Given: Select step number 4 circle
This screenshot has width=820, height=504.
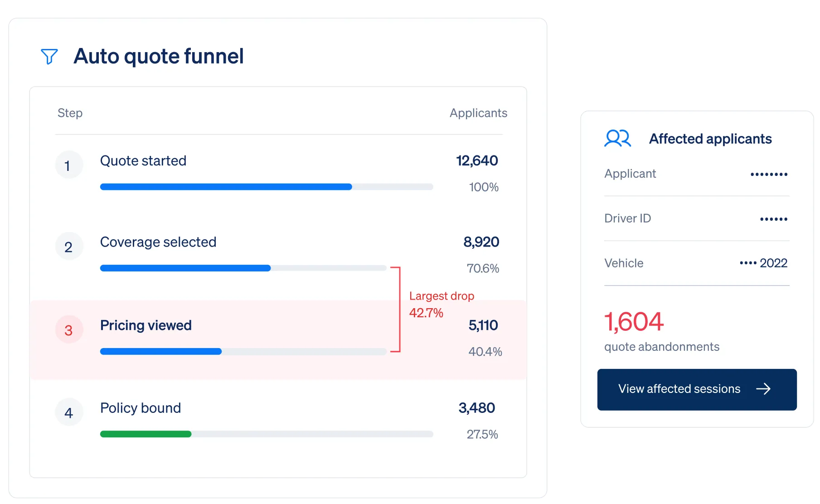Looking at the screenshot, I should (x=69, y=412).
